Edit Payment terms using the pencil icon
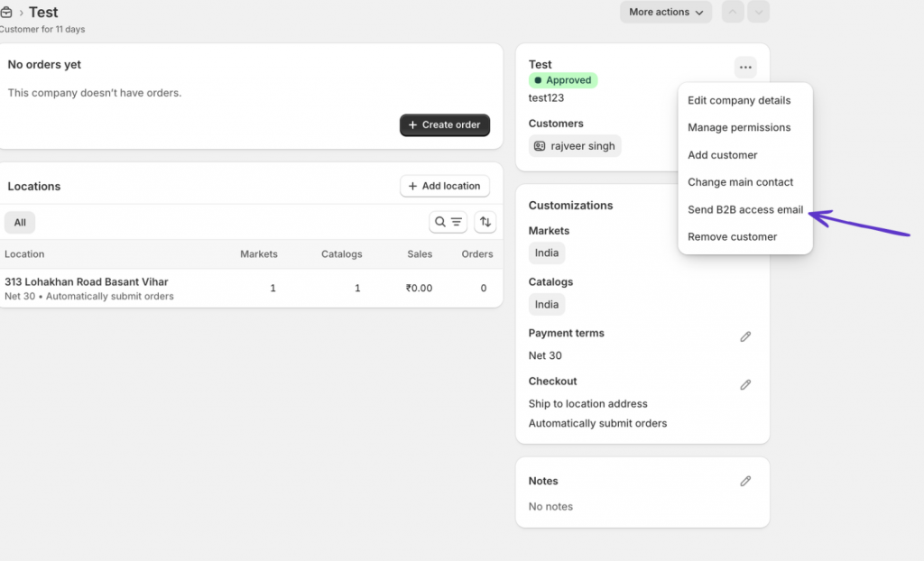This screenshot has height=561, width=924. click(745, 336)
